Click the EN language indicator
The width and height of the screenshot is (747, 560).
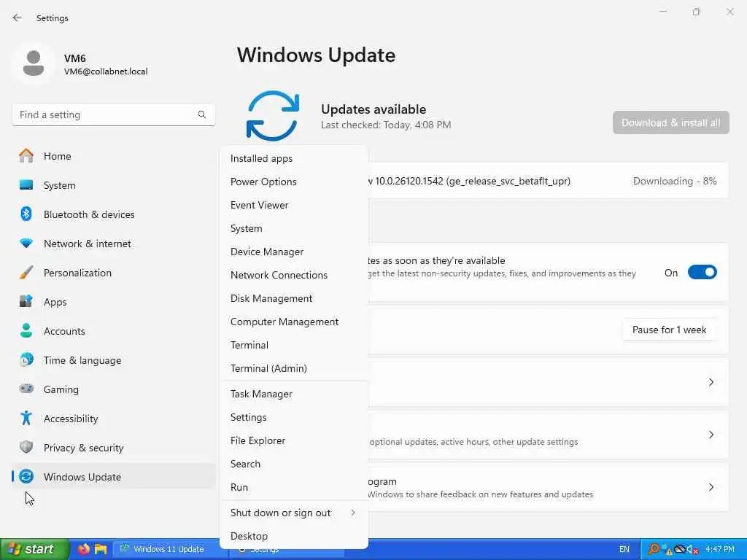tap(624, 549)
